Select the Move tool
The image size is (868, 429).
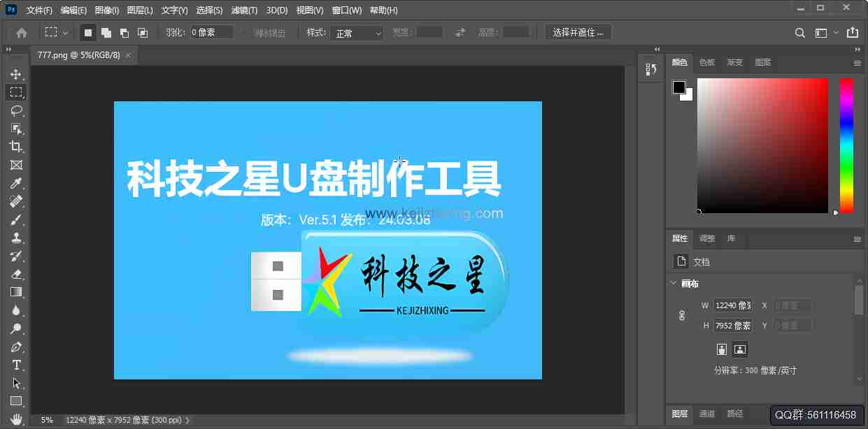pos(16,73)
